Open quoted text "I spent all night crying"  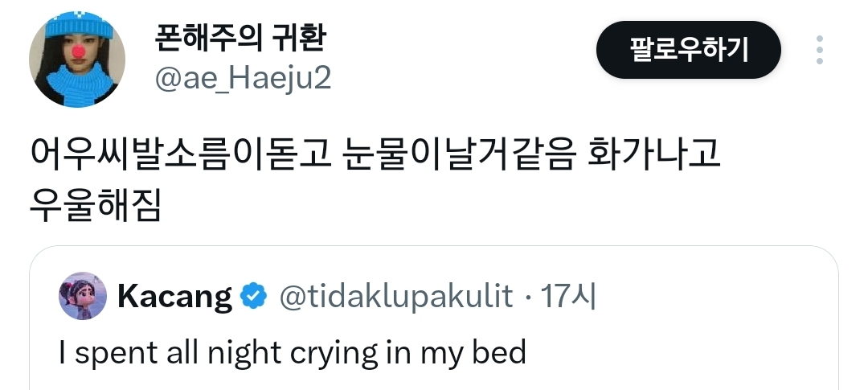(x=293, y=351)
